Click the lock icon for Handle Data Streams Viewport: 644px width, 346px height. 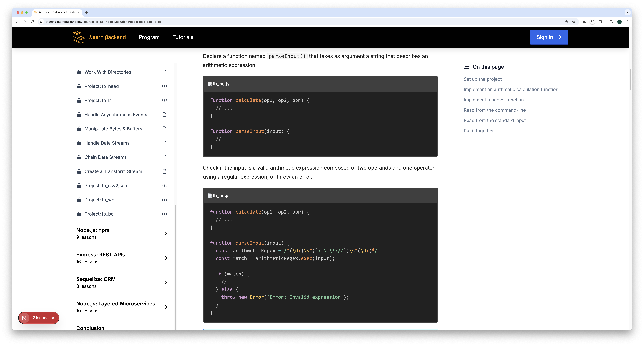(x=79, y=143)
